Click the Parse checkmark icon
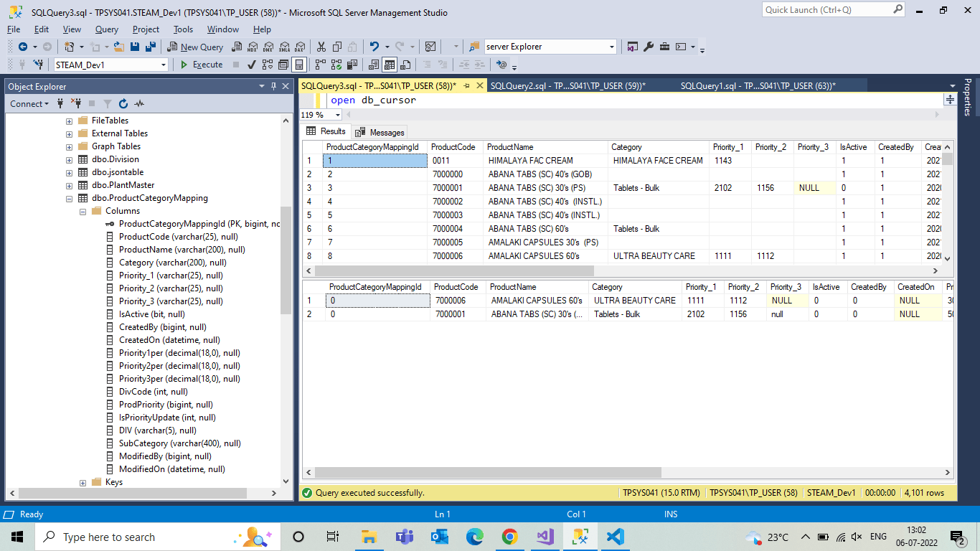This screenshot has width=980, height=551. tap(252, 65)
